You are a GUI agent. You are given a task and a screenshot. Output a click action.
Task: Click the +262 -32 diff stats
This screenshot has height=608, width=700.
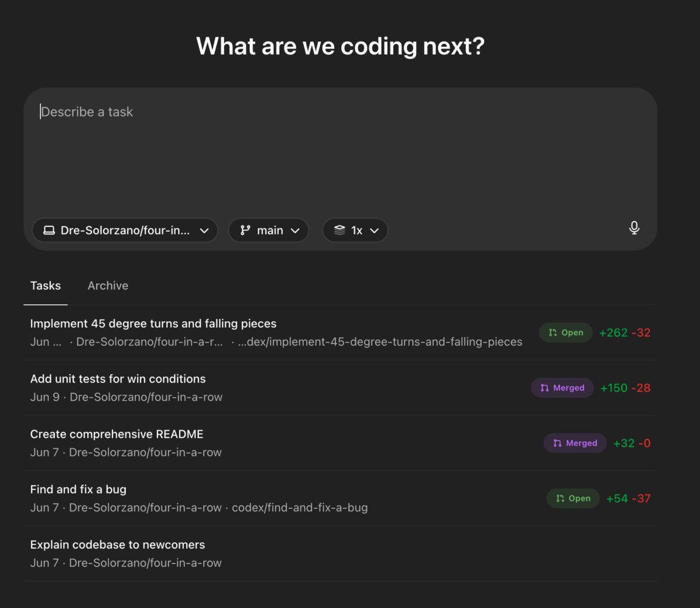point(625,332)
